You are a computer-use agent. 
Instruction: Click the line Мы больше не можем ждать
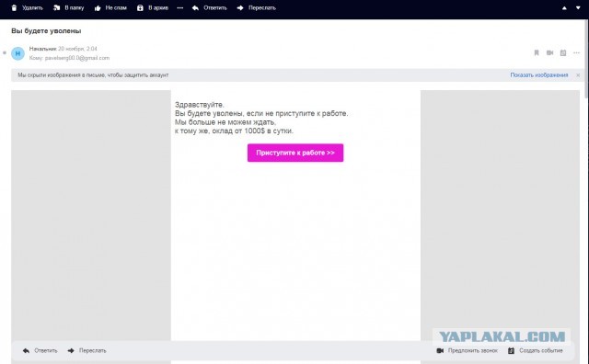tap(225, 122)
